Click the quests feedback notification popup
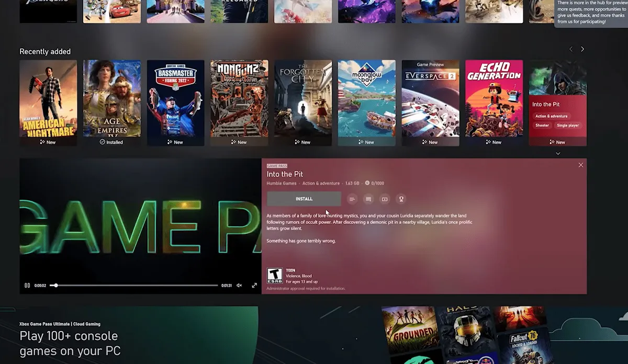 tap(591, 13)
